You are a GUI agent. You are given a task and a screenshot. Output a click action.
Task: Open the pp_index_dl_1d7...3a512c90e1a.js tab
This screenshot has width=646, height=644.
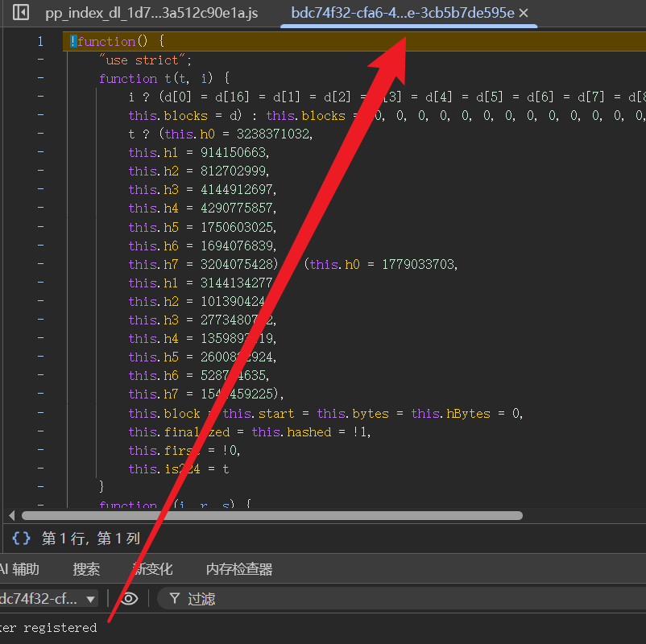(x=151, y=13)
